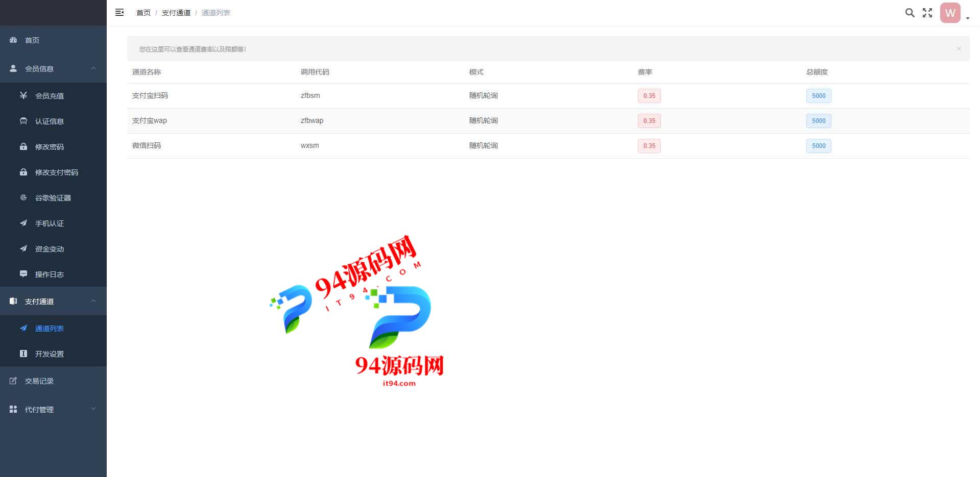The image size is (980, 477).
Task: Open 会员充值 in the sidebar
Action: tap(53, 95)
